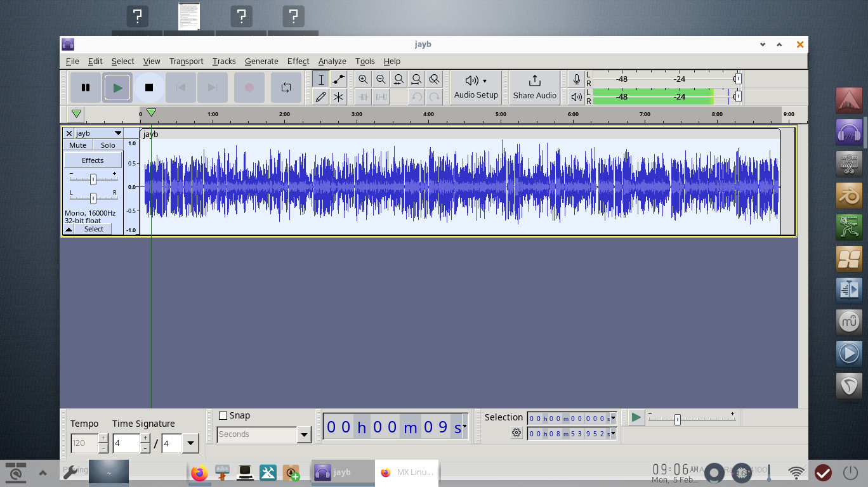Click the track pan slider

tap(93, 198)
